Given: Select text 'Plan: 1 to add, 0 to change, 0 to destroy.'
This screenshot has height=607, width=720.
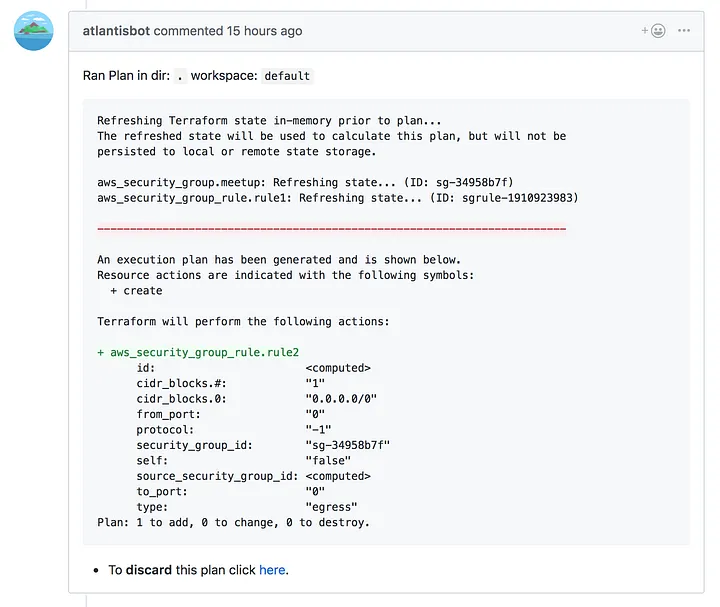Looking at the screenshot, I should click(233, 523).
